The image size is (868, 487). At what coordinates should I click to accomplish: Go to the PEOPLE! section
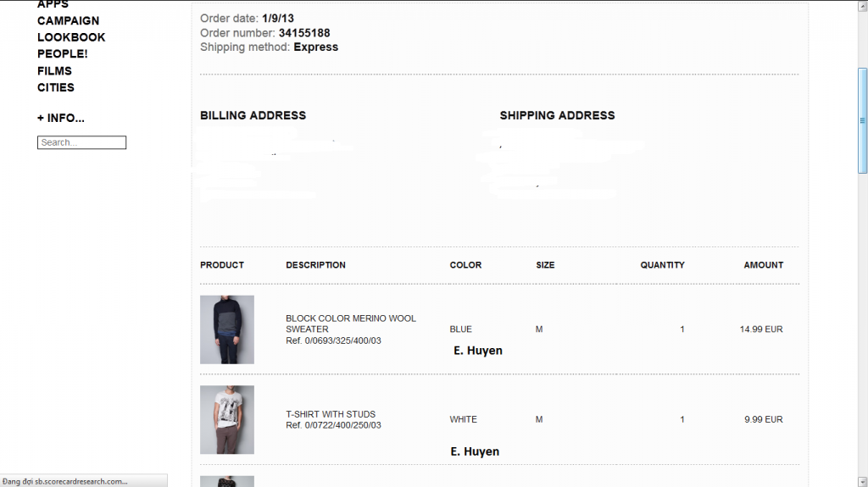pos(62,54)
